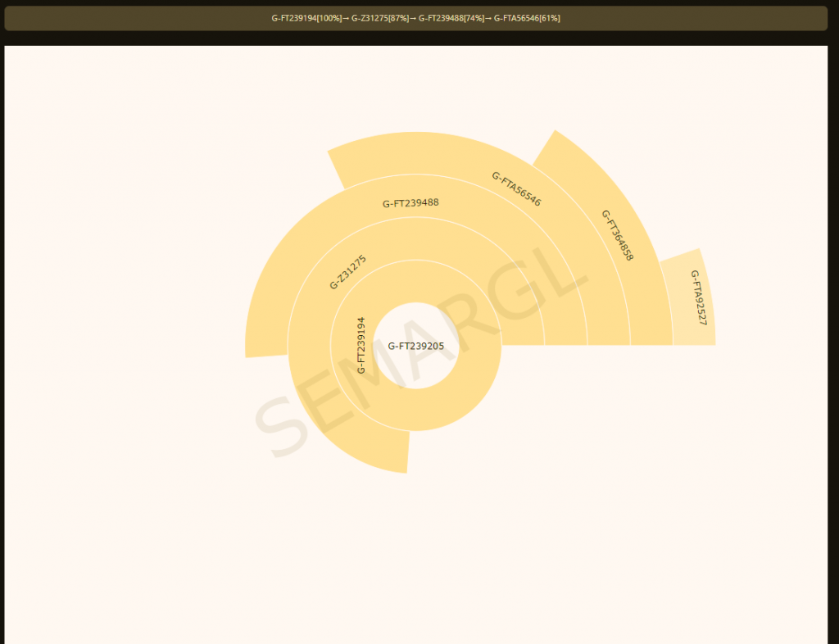The height and width of the screenshot is (644, 839).
Task: Open the G-FT364858 sunburst segment
Action: click(618, 235)
